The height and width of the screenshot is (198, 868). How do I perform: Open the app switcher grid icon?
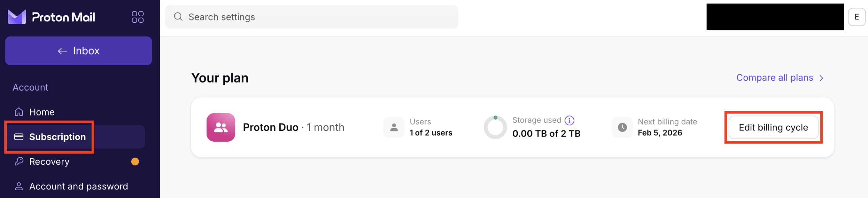click(138, 17)
